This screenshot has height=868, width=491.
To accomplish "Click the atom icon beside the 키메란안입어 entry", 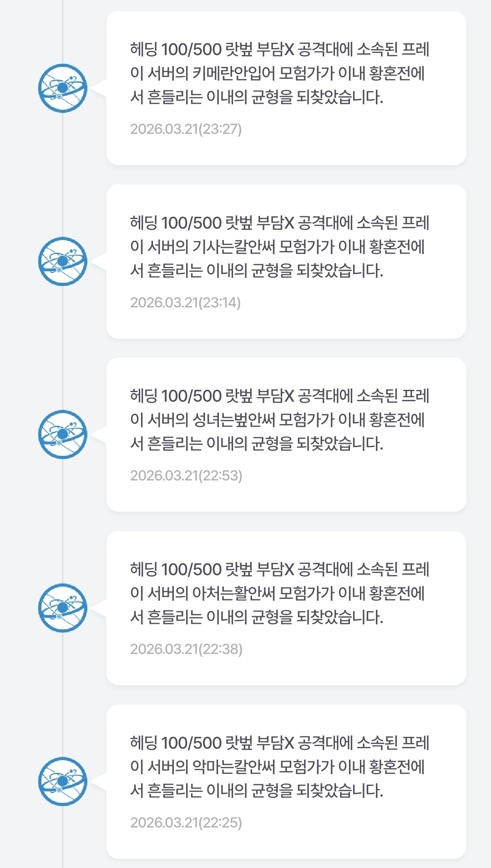I will click(63, 88).
